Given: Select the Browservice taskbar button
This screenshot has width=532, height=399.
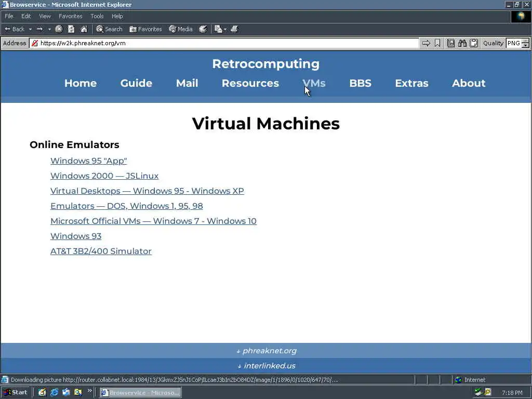Looking at the screenshot, I should click(x=140, y=393).
